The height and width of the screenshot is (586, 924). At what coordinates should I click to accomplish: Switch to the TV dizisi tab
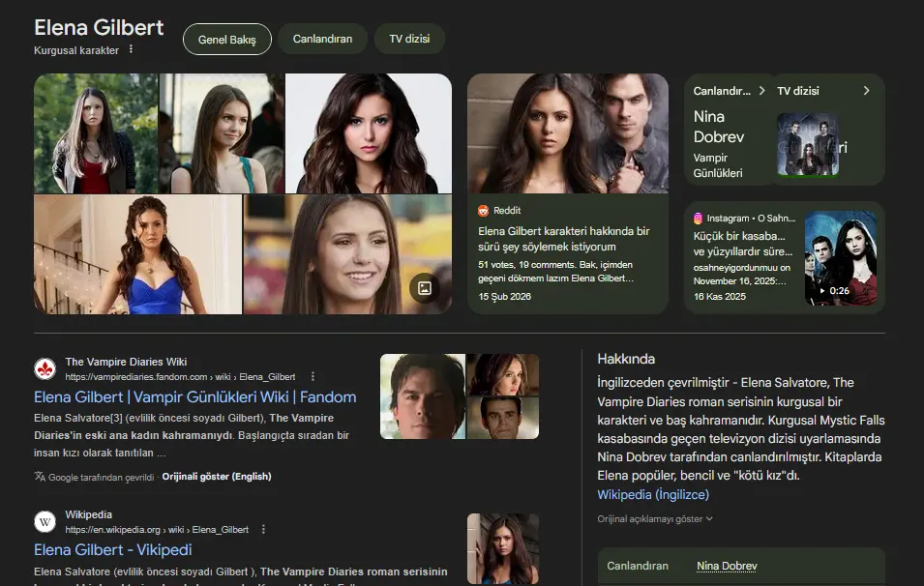coord(409,39)
